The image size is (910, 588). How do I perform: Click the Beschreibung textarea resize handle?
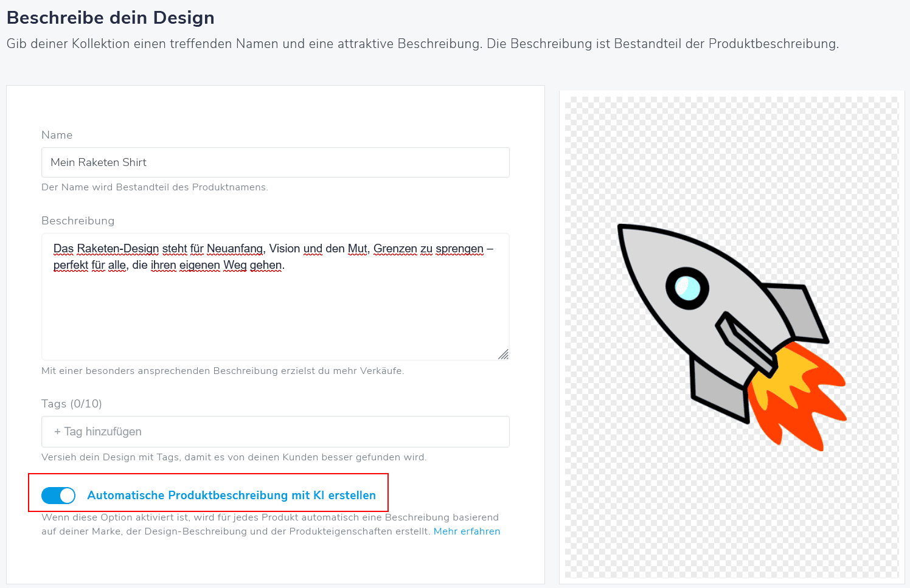point(503,354)
